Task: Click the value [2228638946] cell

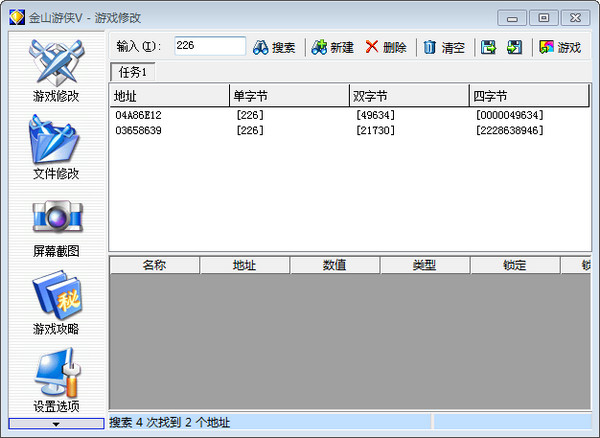Action: tap(509, 130)
